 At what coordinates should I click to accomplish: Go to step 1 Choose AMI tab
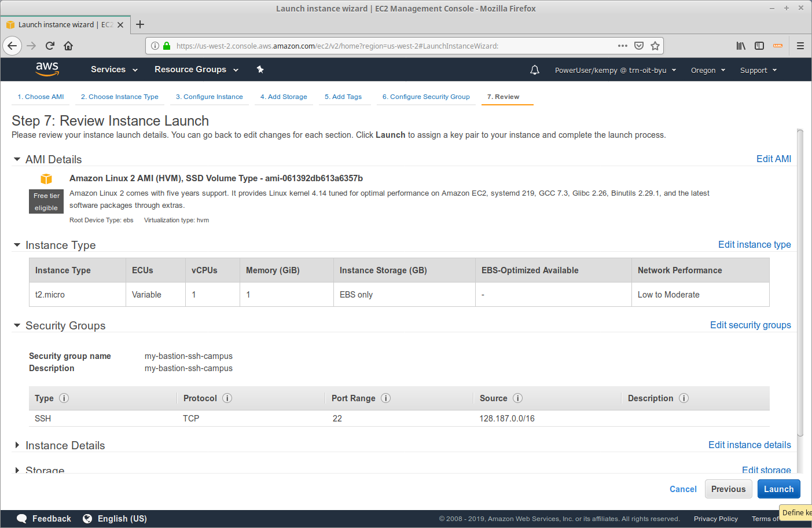click(41, 97)
